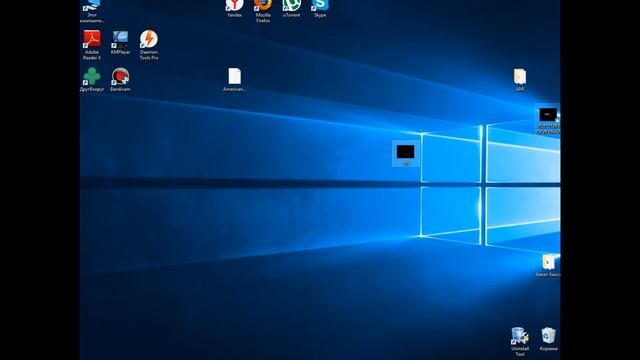
Task: Select the KMPlayer desktop shortcut
Action: coord(120,42)
